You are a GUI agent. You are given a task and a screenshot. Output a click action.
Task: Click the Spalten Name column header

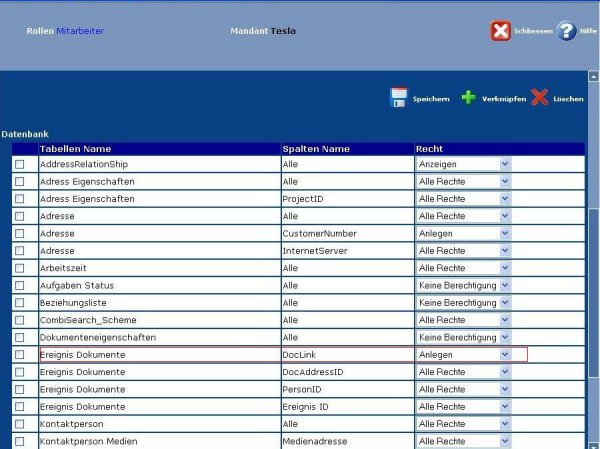(316, 149)
